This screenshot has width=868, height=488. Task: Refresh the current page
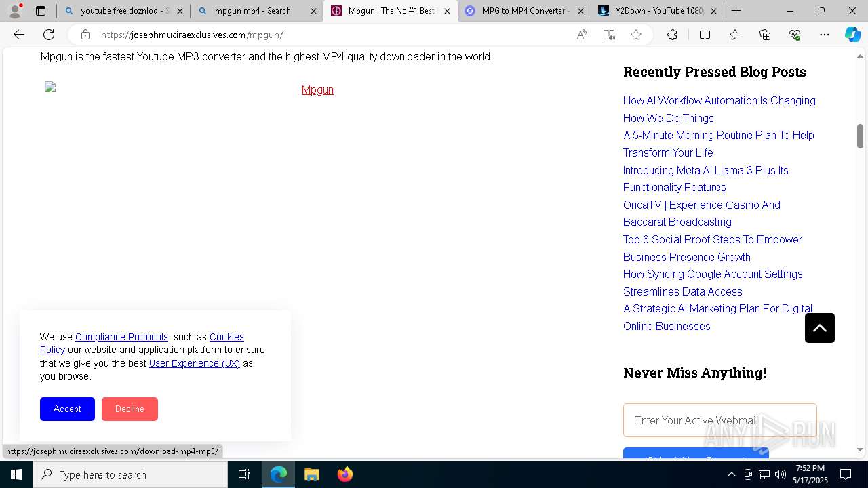tap(49, 35)
